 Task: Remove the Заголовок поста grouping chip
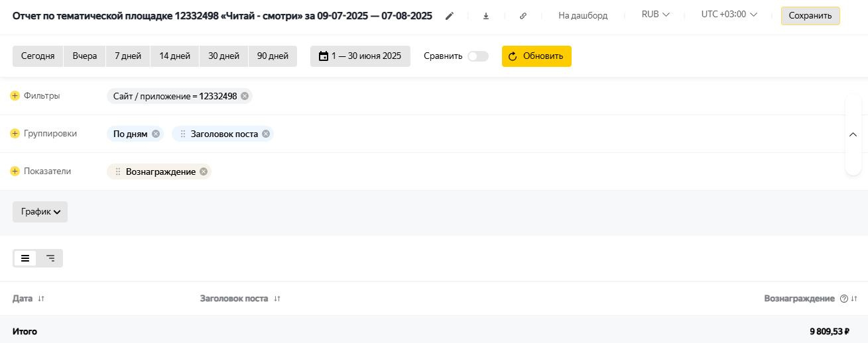(266, 134)
